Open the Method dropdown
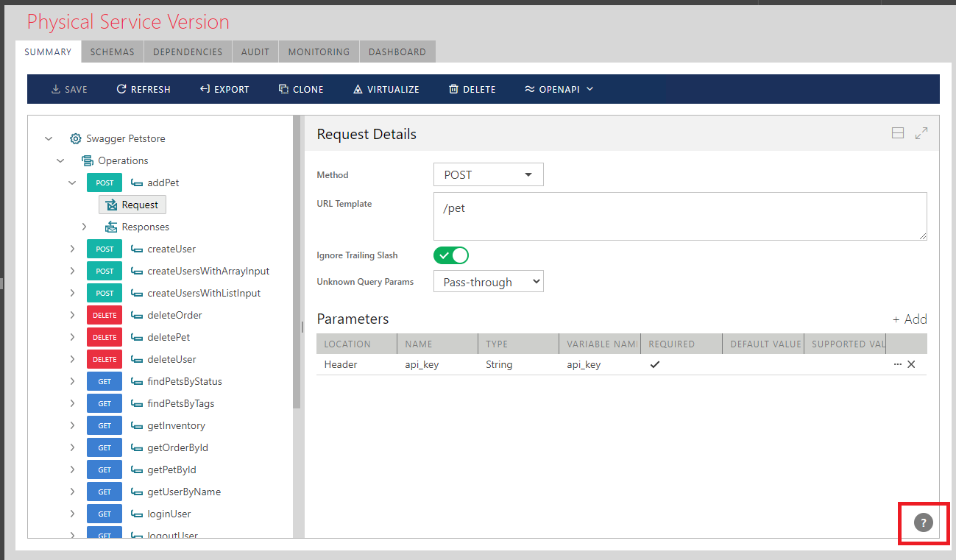 489,174
